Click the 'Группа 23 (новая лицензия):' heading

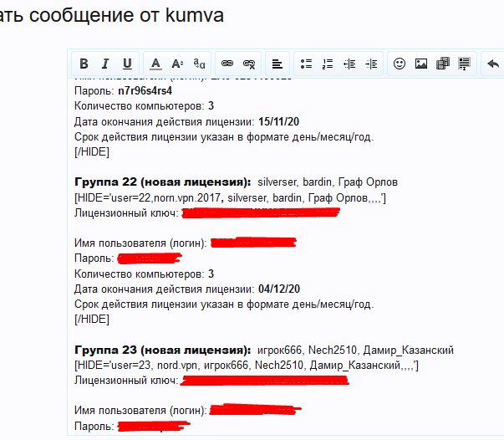pos(163,350)
